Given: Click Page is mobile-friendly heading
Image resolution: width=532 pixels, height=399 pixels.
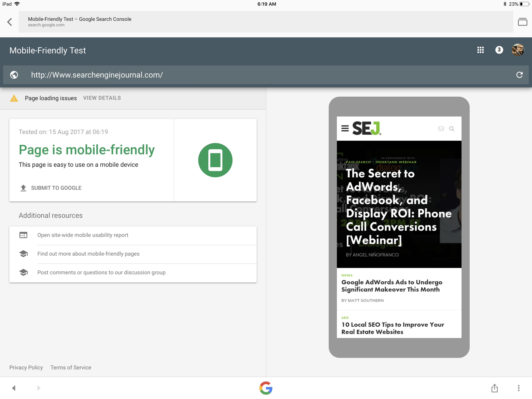Looking at the screenshot, I should tap(87, 150).
